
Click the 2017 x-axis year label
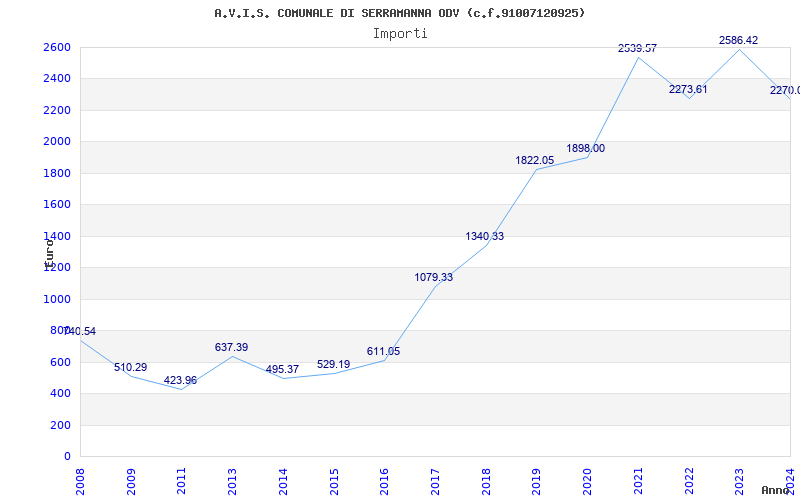pos(435,482)
